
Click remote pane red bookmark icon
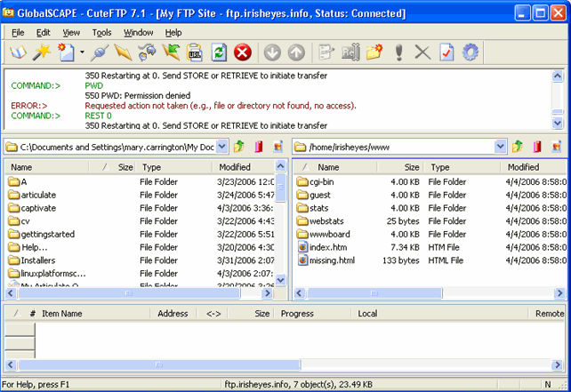(537, 147)
